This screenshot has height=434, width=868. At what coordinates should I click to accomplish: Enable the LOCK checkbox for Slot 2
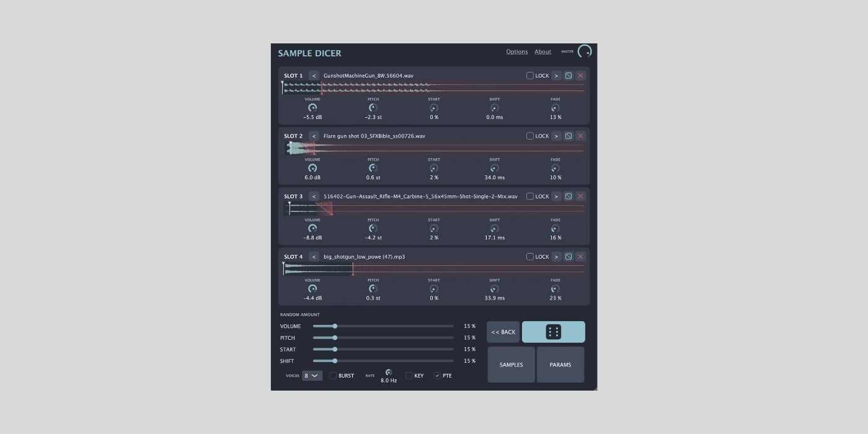click(530, 136)
